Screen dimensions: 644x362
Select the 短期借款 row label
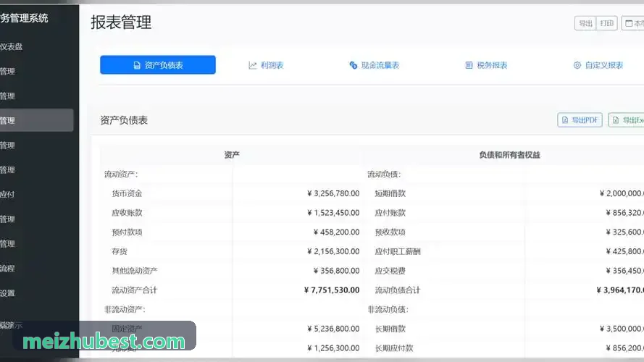tap(390, 193)
